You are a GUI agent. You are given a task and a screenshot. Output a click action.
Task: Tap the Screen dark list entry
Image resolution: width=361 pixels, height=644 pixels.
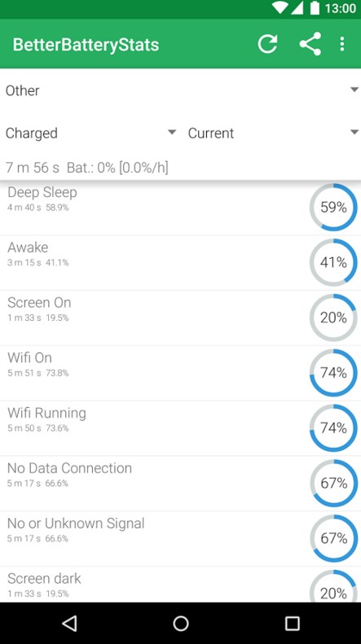(x=181, y=585)
